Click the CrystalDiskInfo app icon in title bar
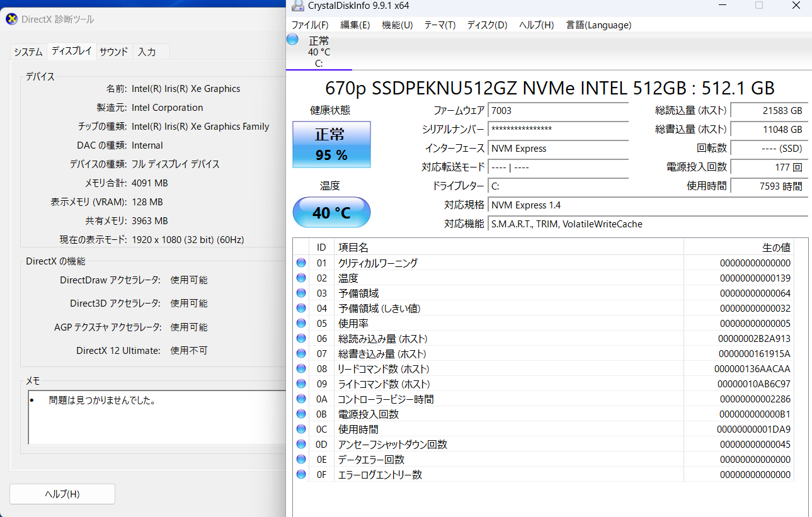812x517 pixels. [297, 6]
